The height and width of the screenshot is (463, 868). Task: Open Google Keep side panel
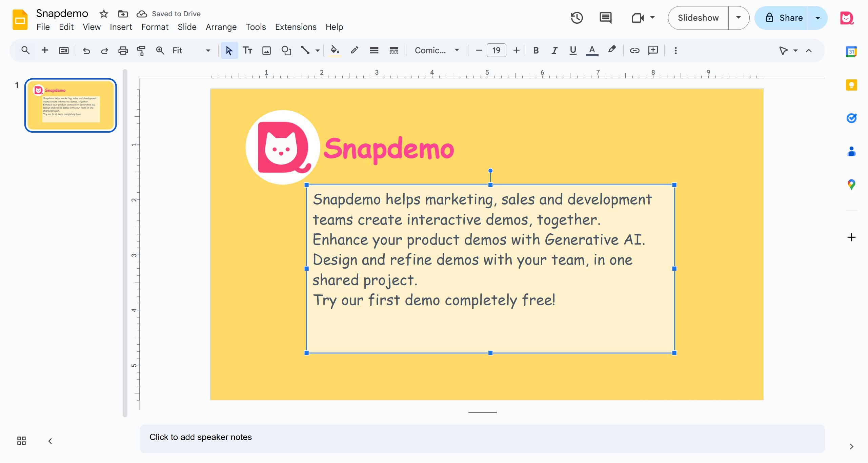851,85
